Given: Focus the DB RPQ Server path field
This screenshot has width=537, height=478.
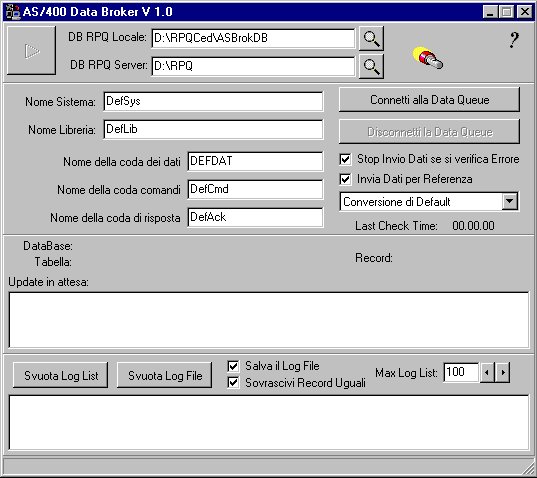Looking at the screenshot, I should click(253, 66).
